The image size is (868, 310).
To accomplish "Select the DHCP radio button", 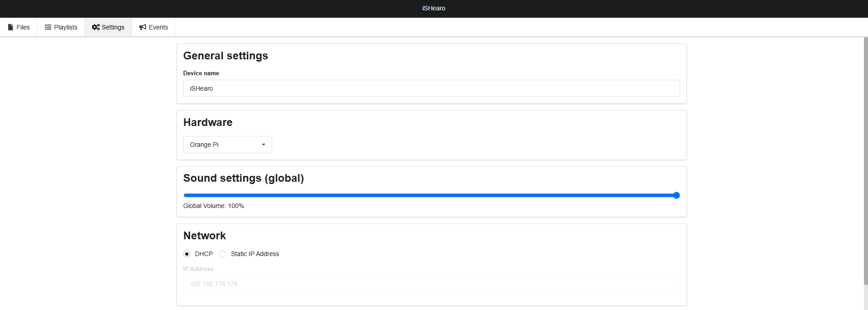I will (187, 254).
